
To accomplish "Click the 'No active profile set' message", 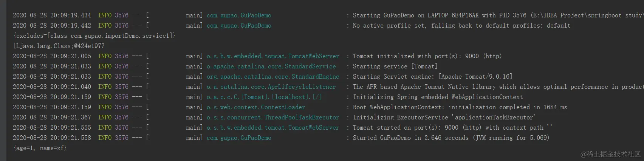I will click(x=461, y=26).
